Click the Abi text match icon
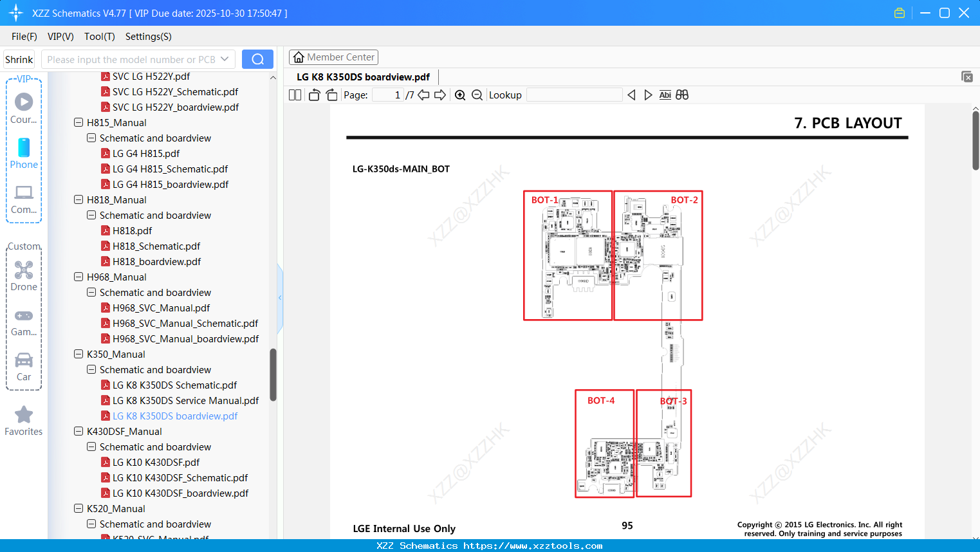This screenshot has height=552, width=980. coord(665,95)
